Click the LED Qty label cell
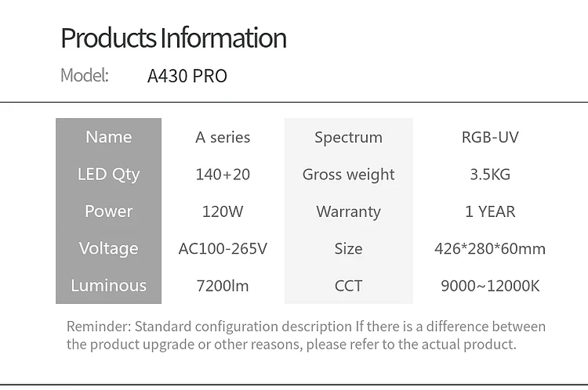 (108, 174)
